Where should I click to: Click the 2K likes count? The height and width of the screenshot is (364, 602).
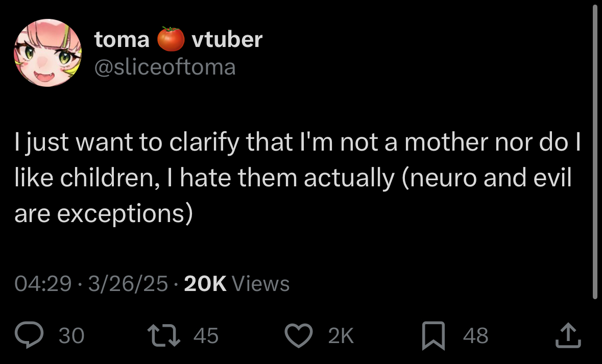(x=341, y=336)
